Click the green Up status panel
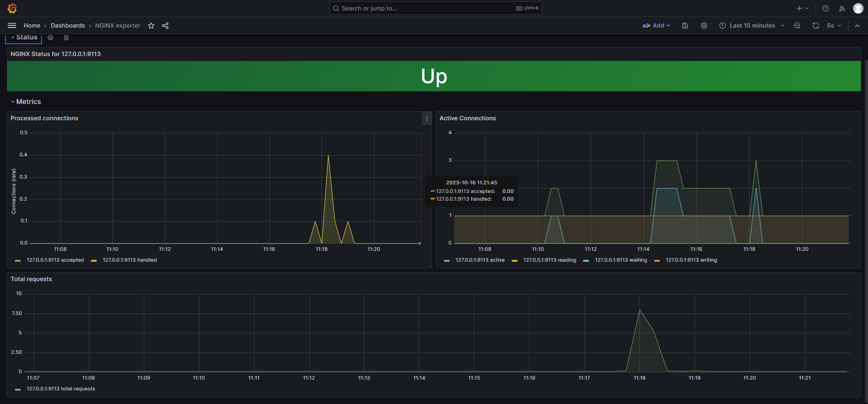 pos(434,76)
